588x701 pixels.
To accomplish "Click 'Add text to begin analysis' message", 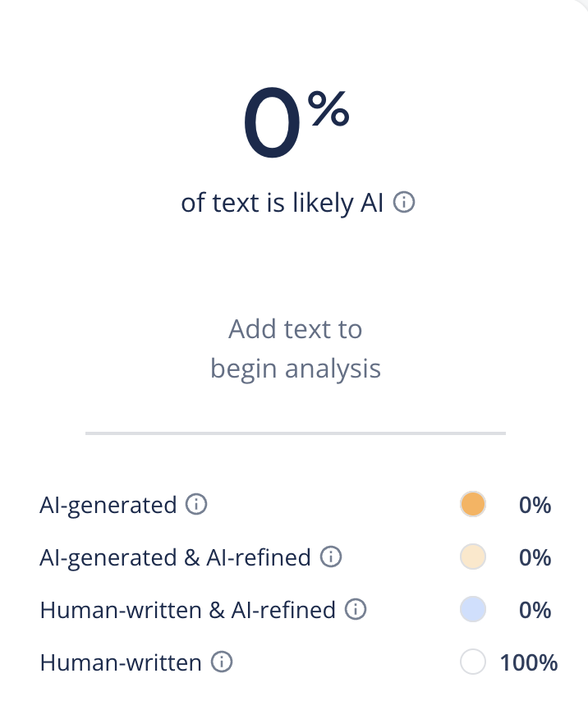I will (x=296, y=349).
